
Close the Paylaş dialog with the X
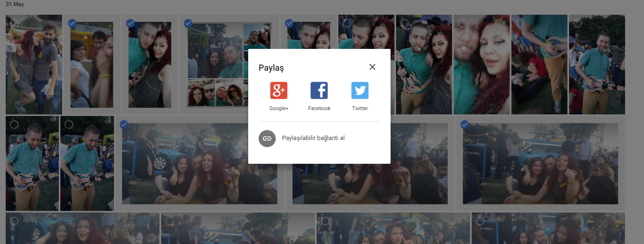[x=373, y=67]
